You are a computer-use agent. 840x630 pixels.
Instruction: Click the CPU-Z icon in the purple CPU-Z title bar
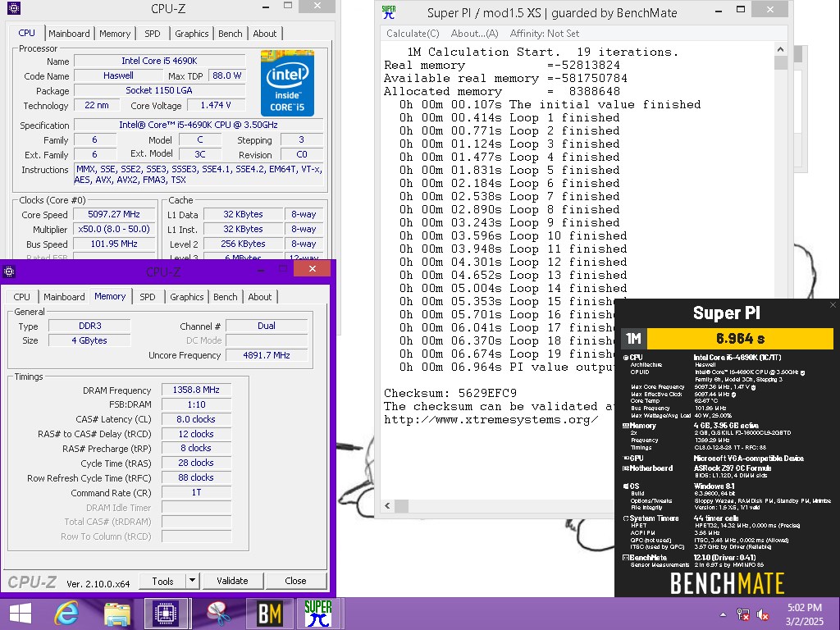point(8,272)
